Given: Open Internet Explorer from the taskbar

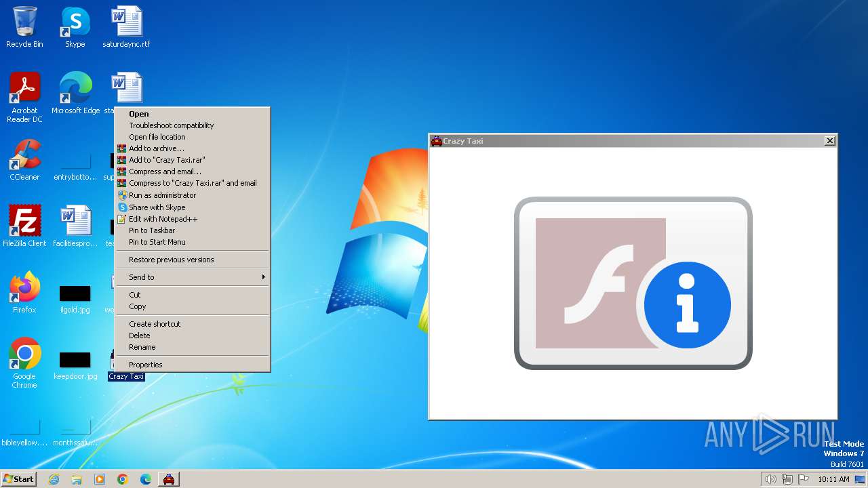Looking at the screenshot, I should 54,479.
